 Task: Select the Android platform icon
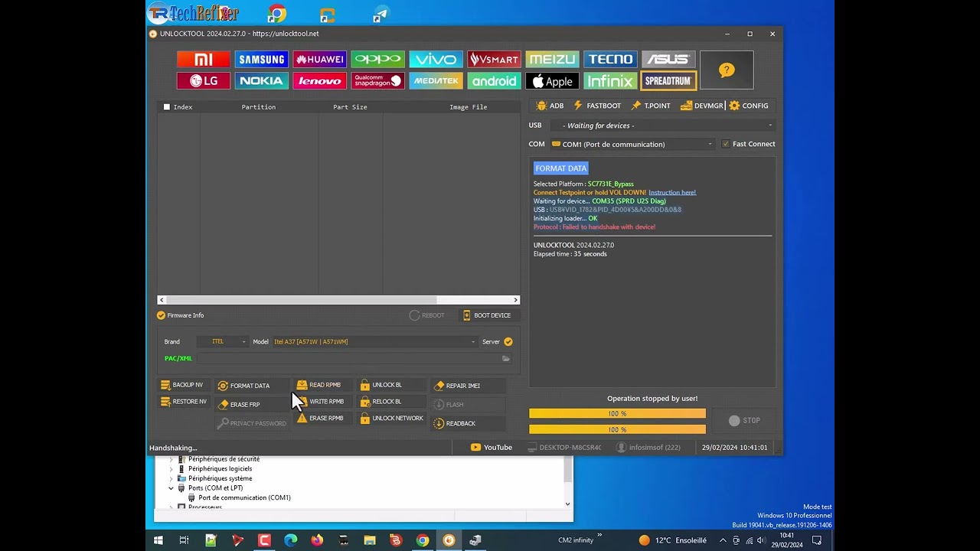(x=494, y=81)
